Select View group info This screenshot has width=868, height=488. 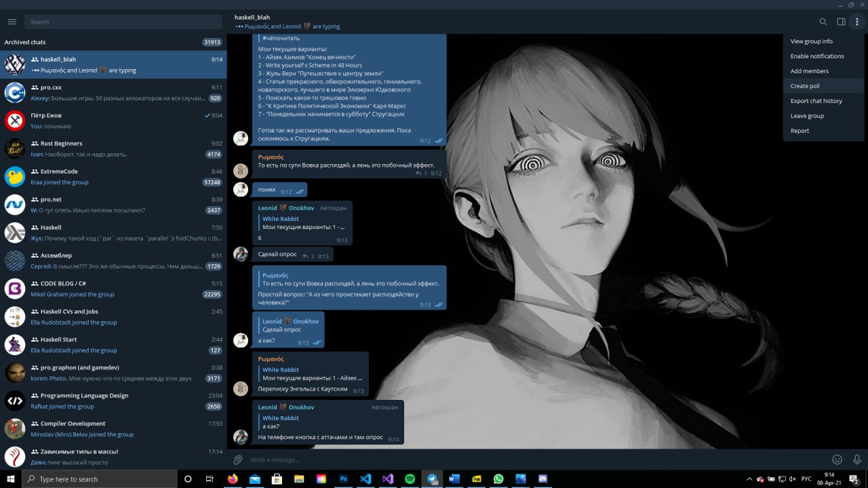(823, 41)
